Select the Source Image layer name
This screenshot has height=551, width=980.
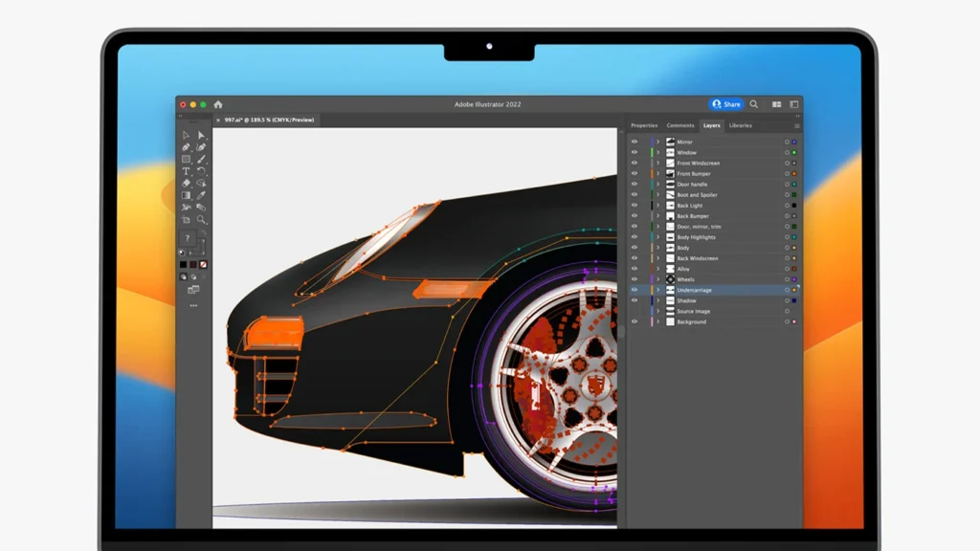[695, 311]
